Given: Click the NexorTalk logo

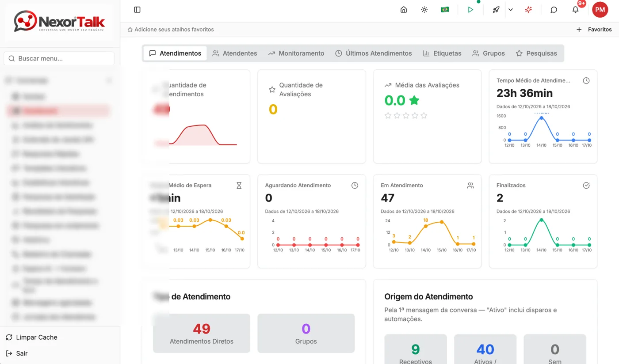Looking at the screenshot, I should [59, 21].
